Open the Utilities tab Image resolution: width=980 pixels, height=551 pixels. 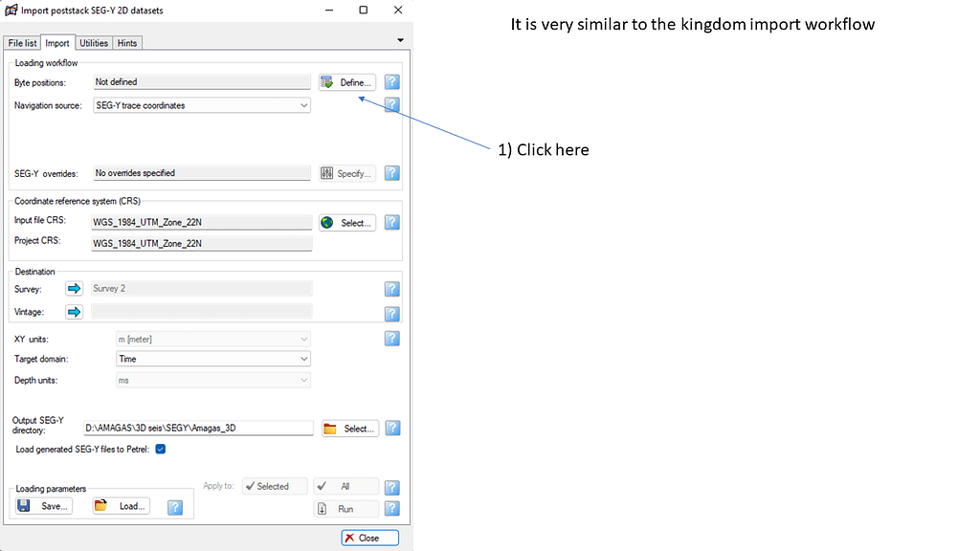(x=94, y=43)
